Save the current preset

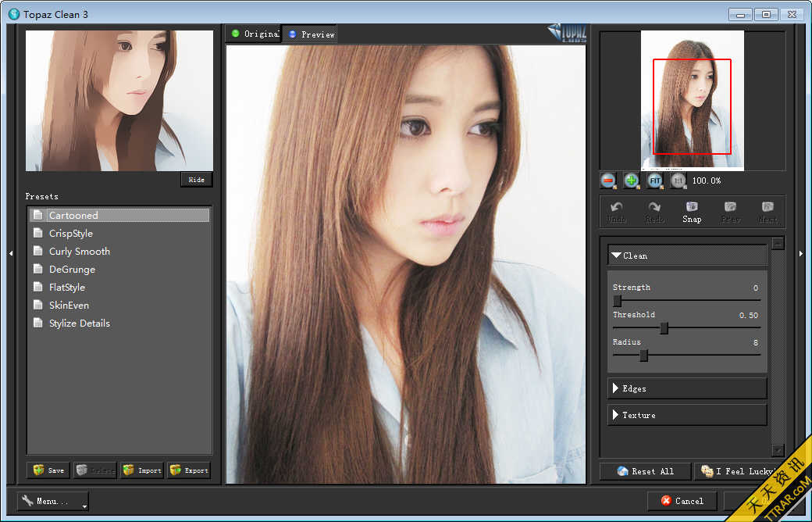(48, 470)
